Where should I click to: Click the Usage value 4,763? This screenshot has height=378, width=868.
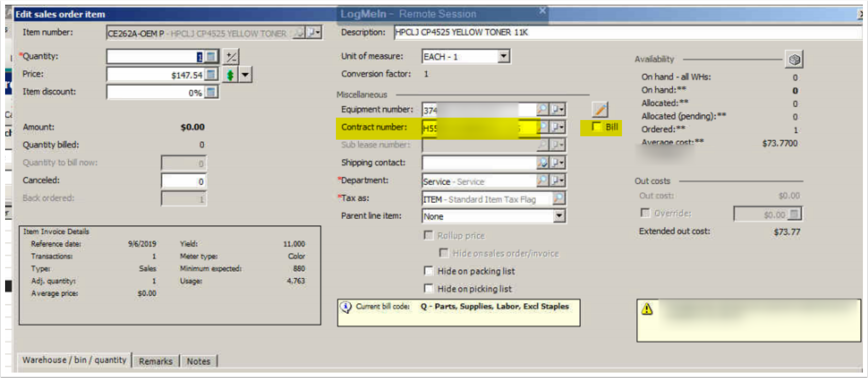(x=296, y=281)
